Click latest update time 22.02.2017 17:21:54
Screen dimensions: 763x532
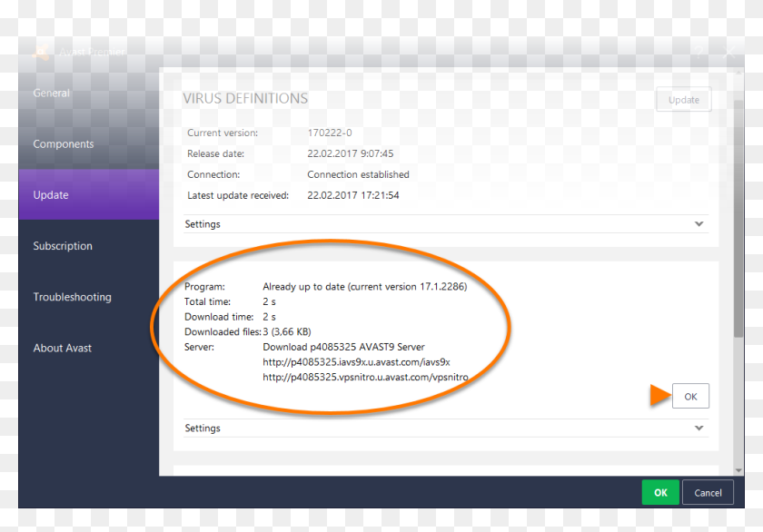tap(353, 195)
